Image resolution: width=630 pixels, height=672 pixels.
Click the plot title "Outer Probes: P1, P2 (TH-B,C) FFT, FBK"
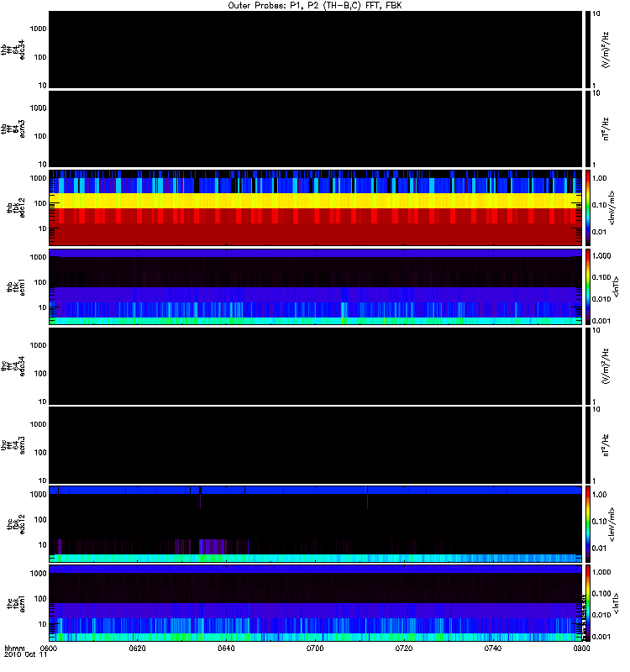pyautogui.click(x=315, y=6)
